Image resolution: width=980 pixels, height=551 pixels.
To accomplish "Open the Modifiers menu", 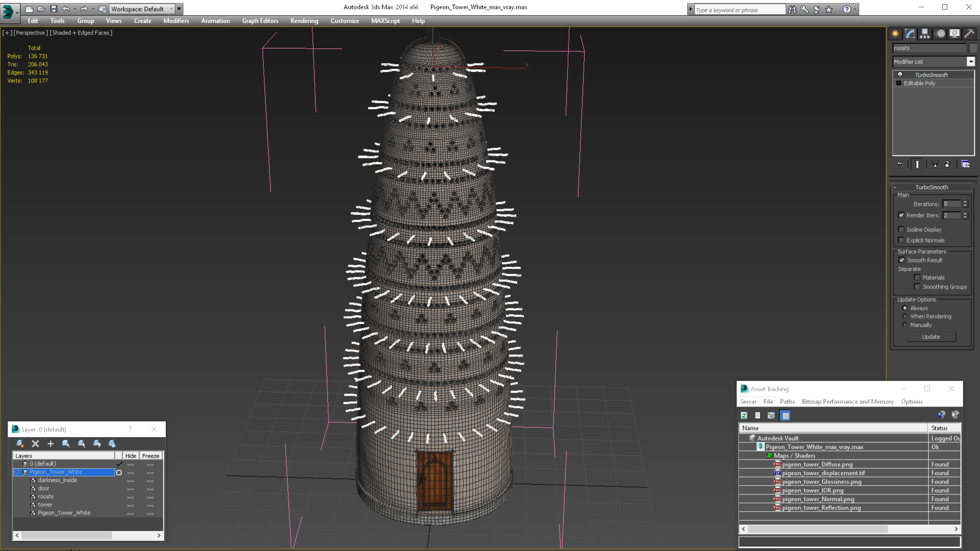I will coord(176,21).
